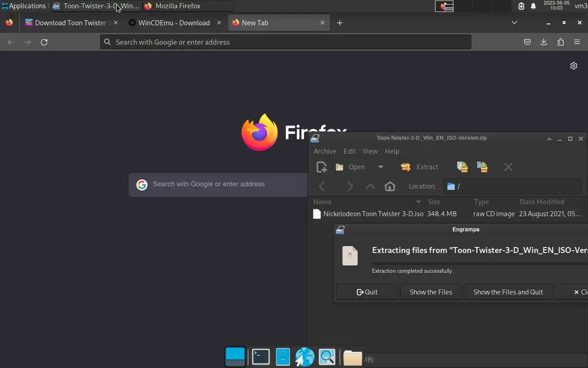Launch the terminal from the dock
This screenshot has width=588, height=368.
click(261, 356)
